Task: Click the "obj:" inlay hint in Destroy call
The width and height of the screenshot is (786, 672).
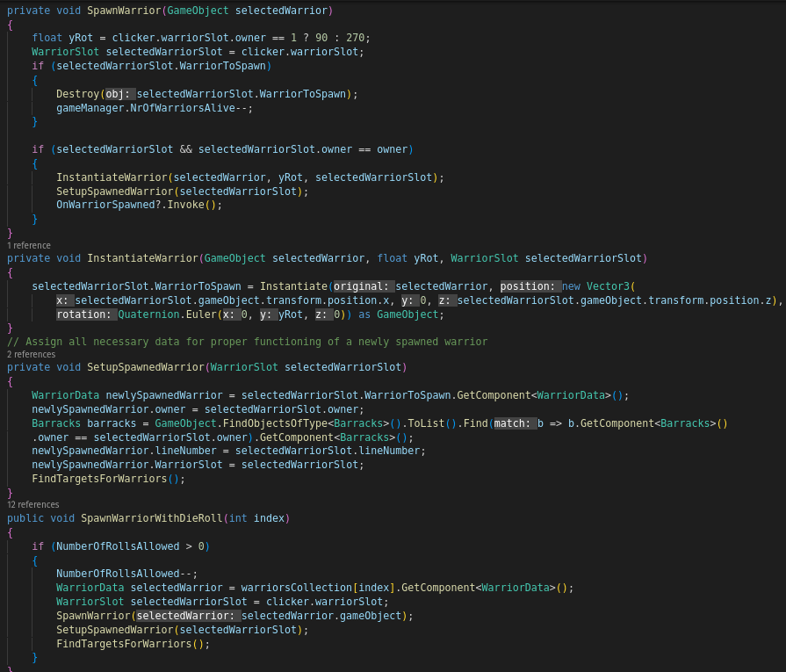Action: (x=119, y=94)
